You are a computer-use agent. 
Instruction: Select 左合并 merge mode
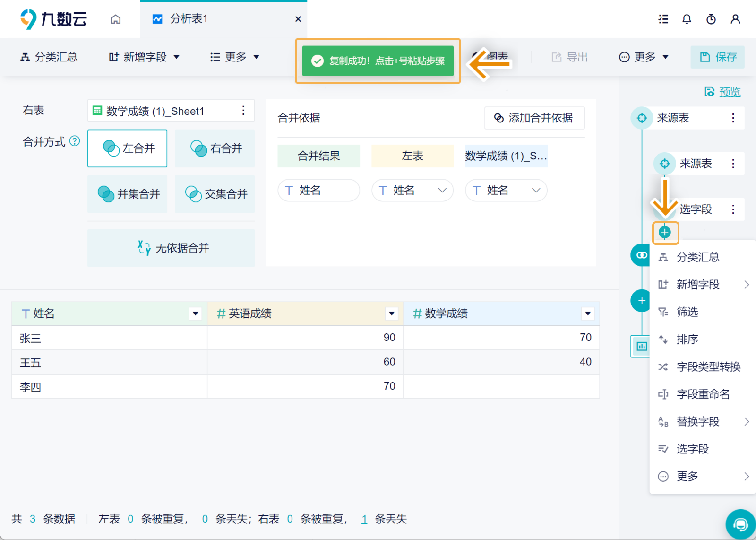pyautogui.click(x=127, y=148)
